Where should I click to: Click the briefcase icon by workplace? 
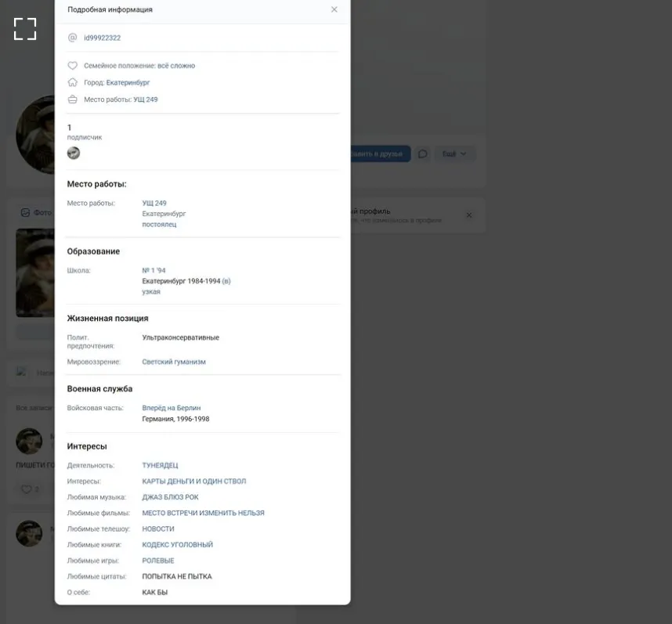pyautogui.click(x=72, y=99)
